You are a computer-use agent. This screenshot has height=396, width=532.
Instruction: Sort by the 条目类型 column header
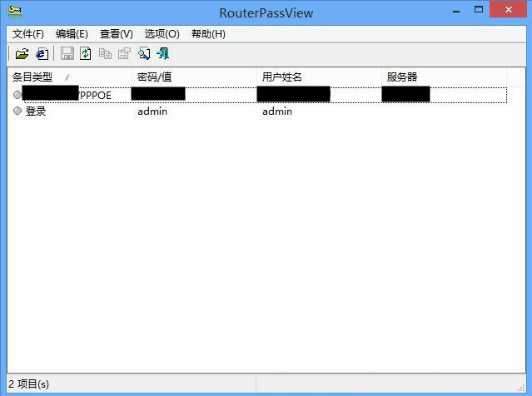point(69,77)
